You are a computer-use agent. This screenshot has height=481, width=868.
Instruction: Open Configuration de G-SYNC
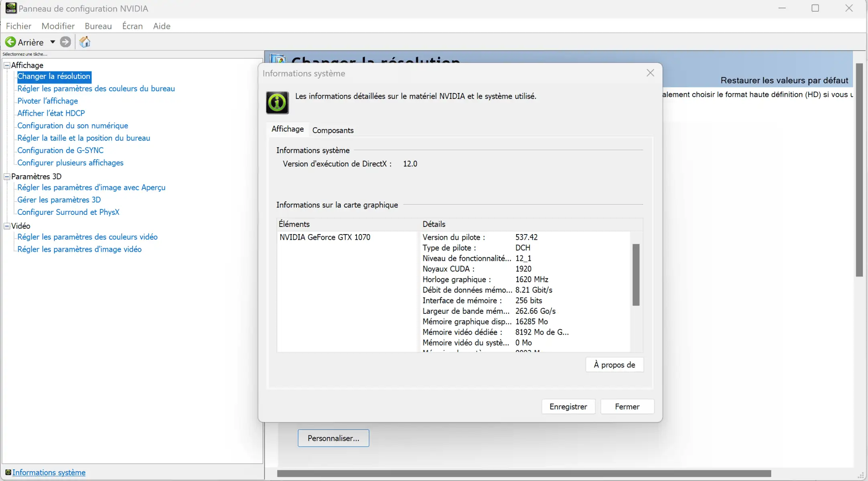coord(60,150)
